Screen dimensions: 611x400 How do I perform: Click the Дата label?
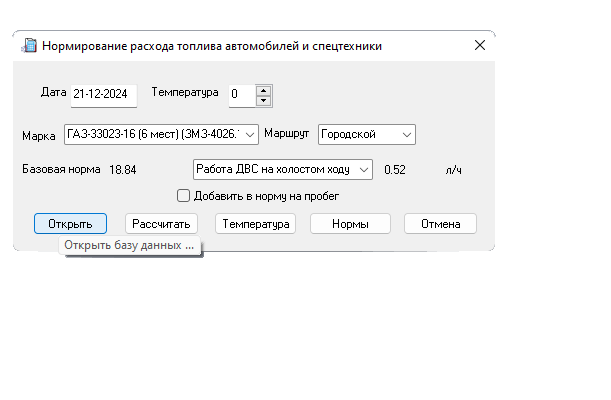tap(53, 92)
